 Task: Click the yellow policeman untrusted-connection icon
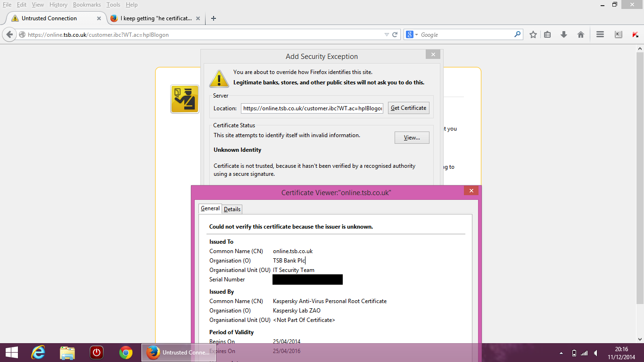[x=185, y=99]
